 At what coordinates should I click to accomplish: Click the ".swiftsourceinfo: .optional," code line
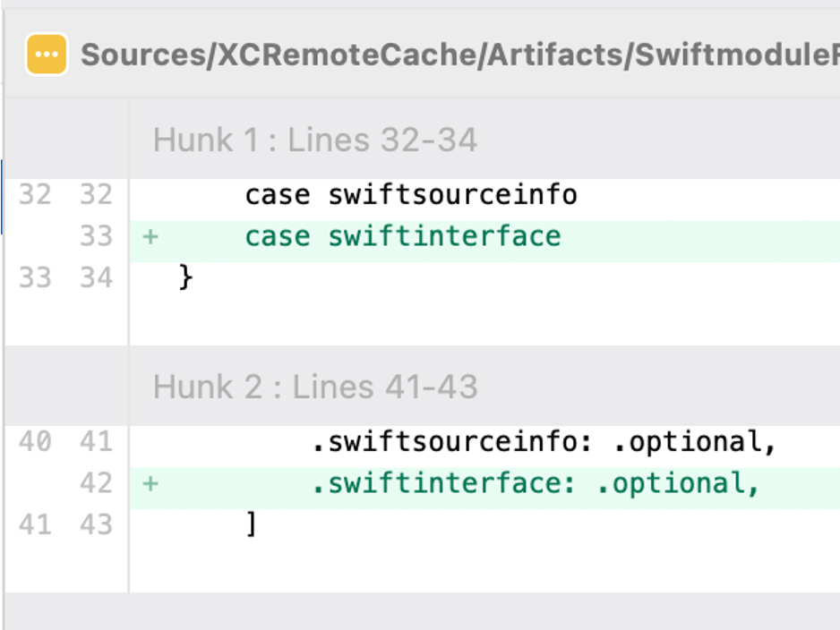[544, 442]
